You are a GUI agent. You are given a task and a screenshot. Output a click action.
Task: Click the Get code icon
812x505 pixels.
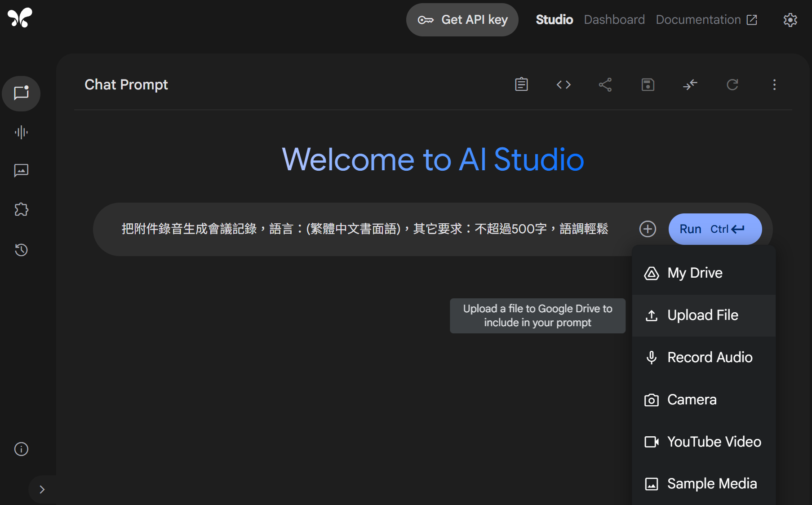point(564,84)
